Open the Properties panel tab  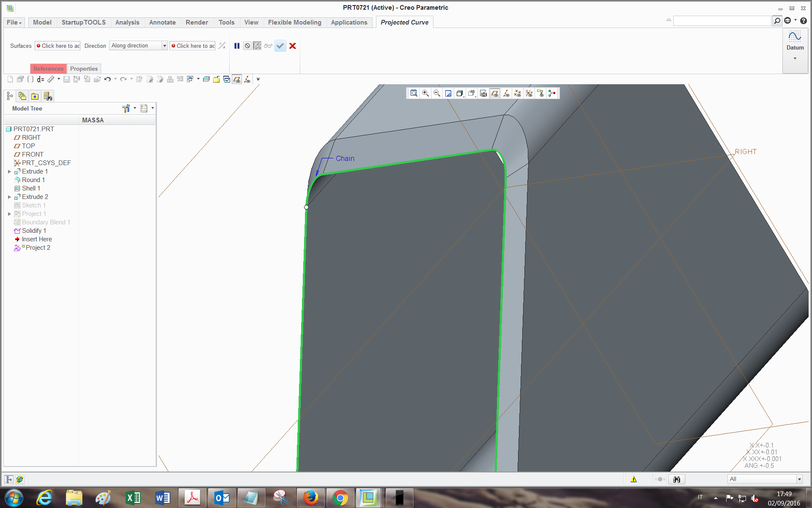tap(84, 69)
